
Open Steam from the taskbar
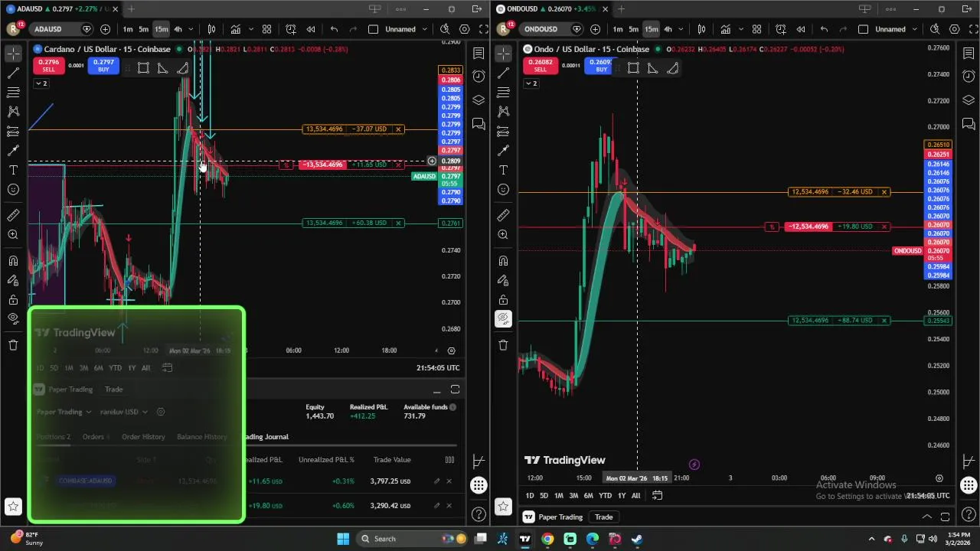(637, 539)
